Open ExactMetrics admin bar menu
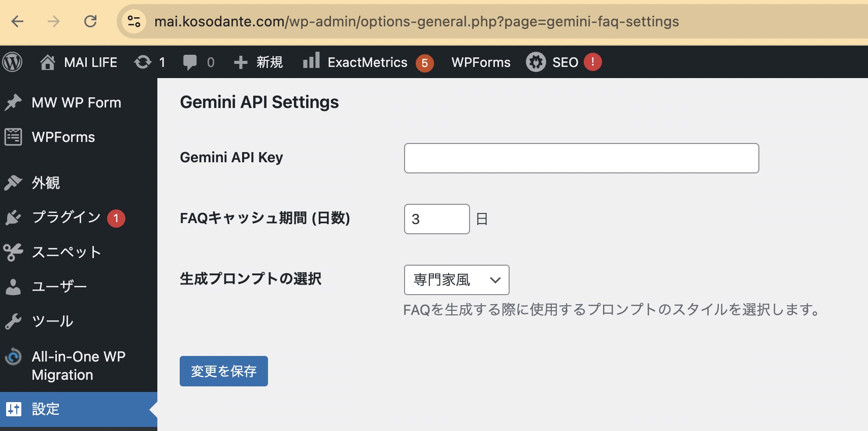The height and width of the screenshot is (431, 868). point(368,62)
